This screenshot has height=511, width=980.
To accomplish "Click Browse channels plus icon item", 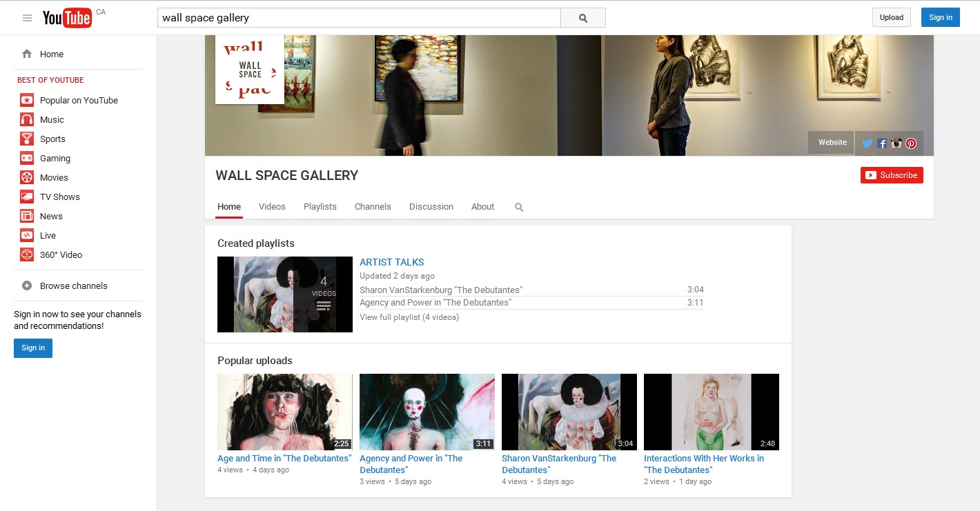I will [65, 285].
